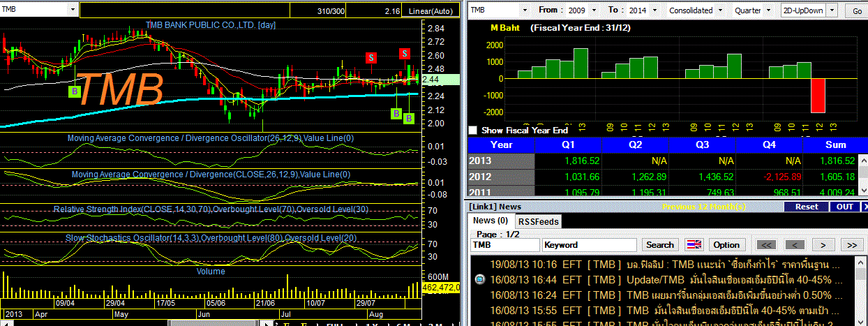Jump to last news page with >> button
The width and height of the screenshot is (868, 326).
click(852, 245)
